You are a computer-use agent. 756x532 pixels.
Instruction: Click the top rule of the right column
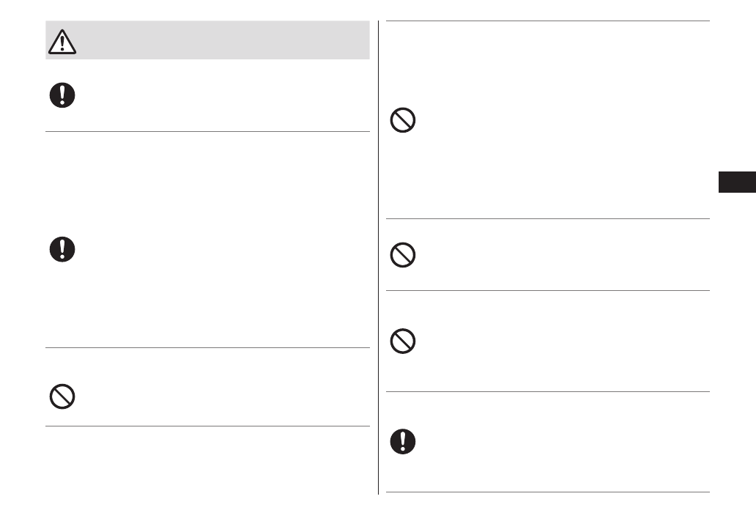click(x=547, y=21)
